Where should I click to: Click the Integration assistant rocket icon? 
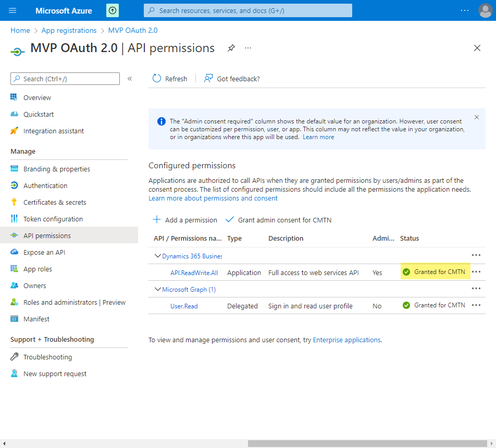click(x=14, y=131)
